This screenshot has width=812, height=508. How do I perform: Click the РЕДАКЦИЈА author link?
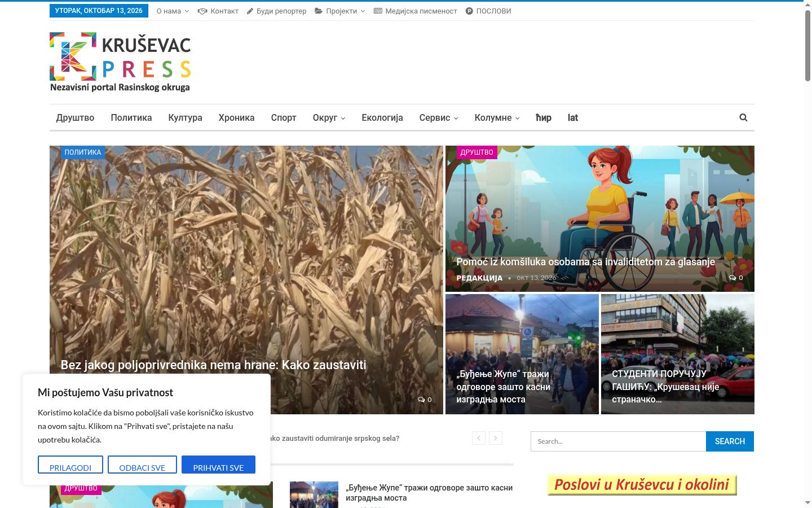point(479,278)
